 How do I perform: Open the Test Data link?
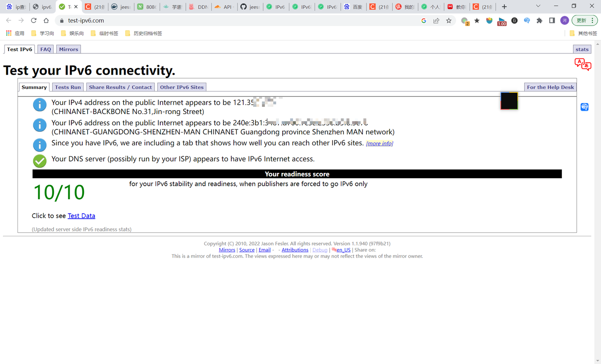(81, 216)
